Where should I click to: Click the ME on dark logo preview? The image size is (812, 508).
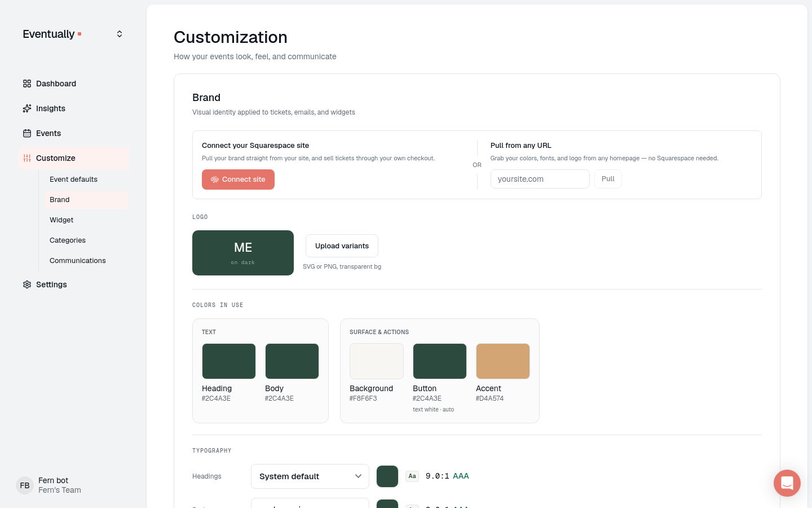[243, 253]
